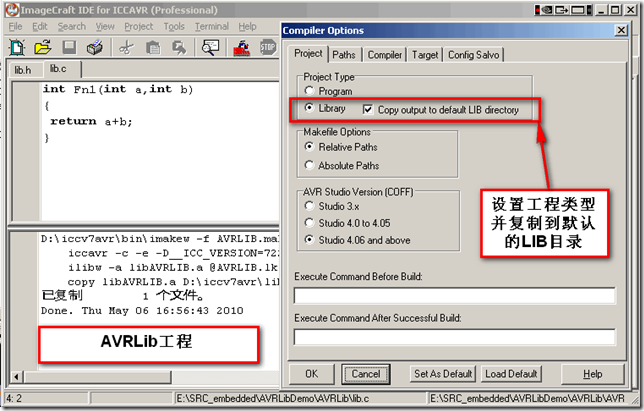Open the Search menu

[71, 27]
